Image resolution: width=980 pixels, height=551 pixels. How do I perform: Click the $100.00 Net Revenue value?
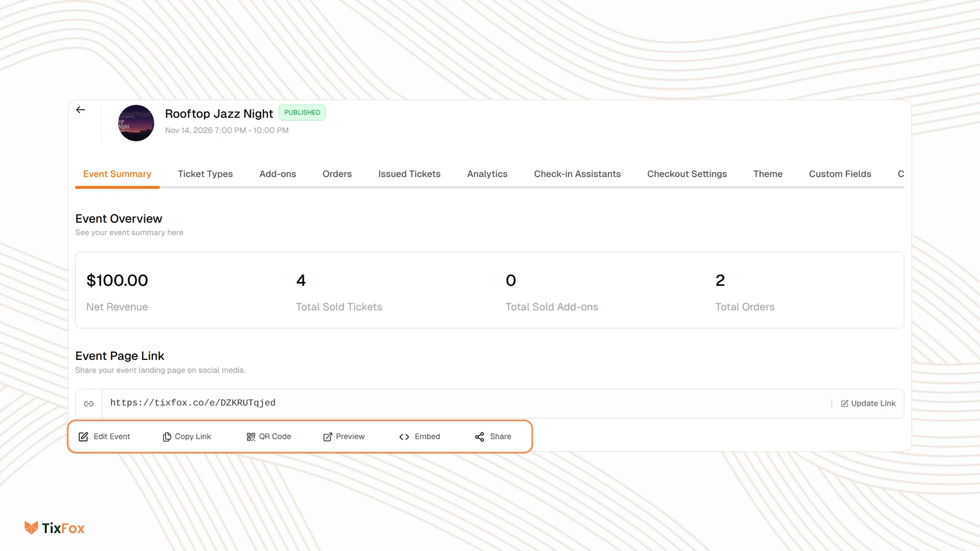pyautogui.click(x=117, y=280)
